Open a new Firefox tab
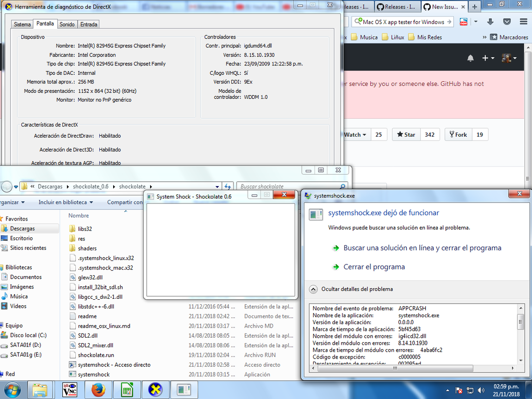 click(x=474, y=7)
